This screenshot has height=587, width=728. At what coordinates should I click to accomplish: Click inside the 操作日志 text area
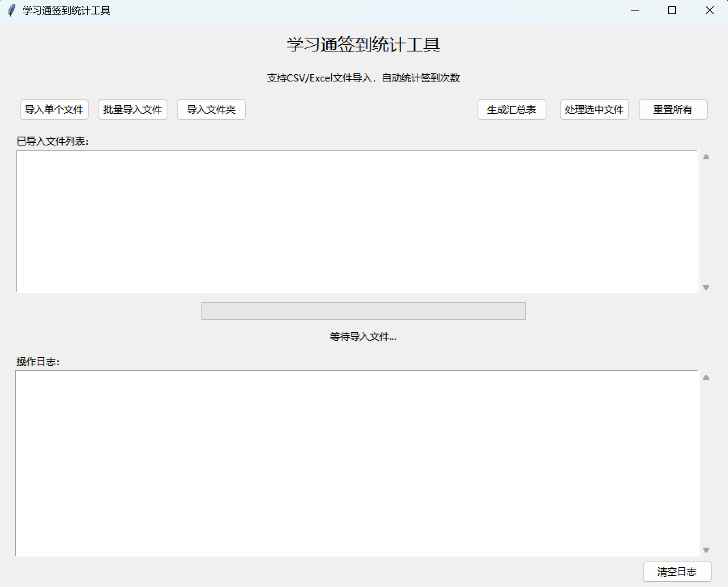point(357,463)
